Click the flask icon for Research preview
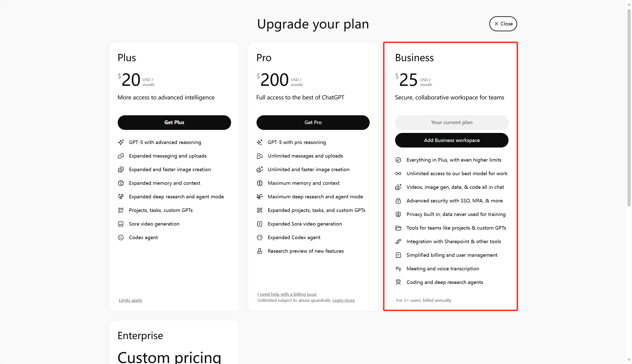Screen dimensions: 632x364 pos(260,251)
